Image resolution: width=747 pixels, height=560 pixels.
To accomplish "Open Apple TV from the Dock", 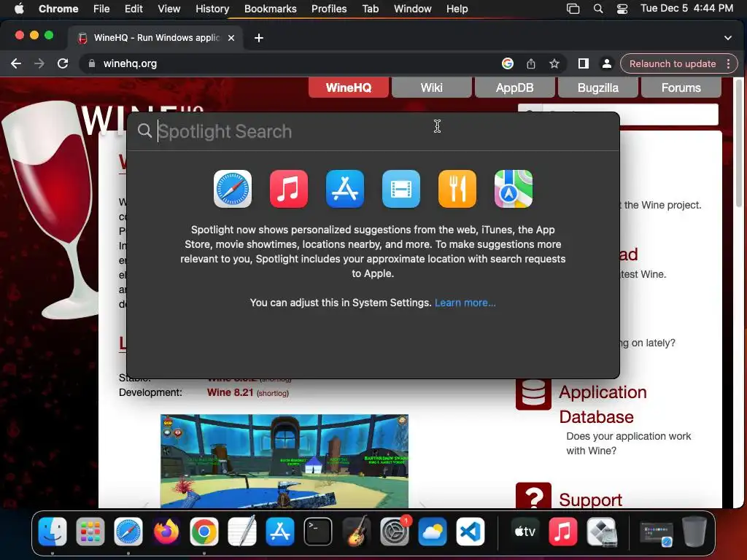I will click(x=525, y=532).
